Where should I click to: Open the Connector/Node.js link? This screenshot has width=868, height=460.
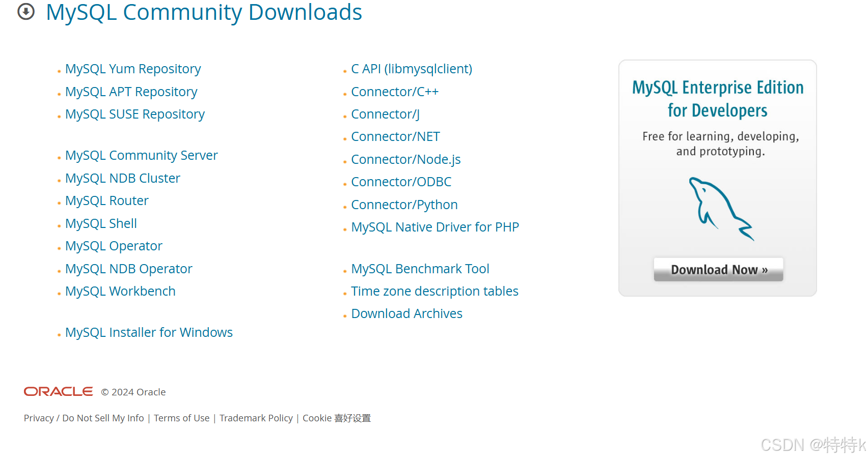coord(406,159)
